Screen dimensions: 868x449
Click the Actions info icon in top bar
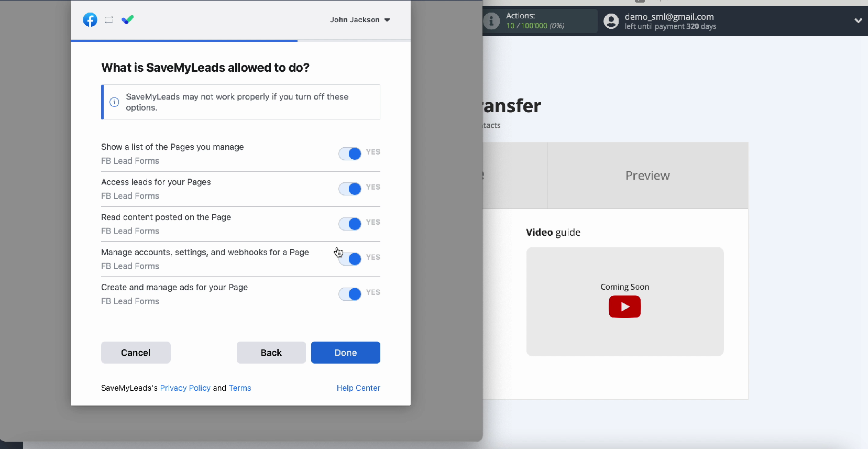pyautogui.click(x=491, y=21)
